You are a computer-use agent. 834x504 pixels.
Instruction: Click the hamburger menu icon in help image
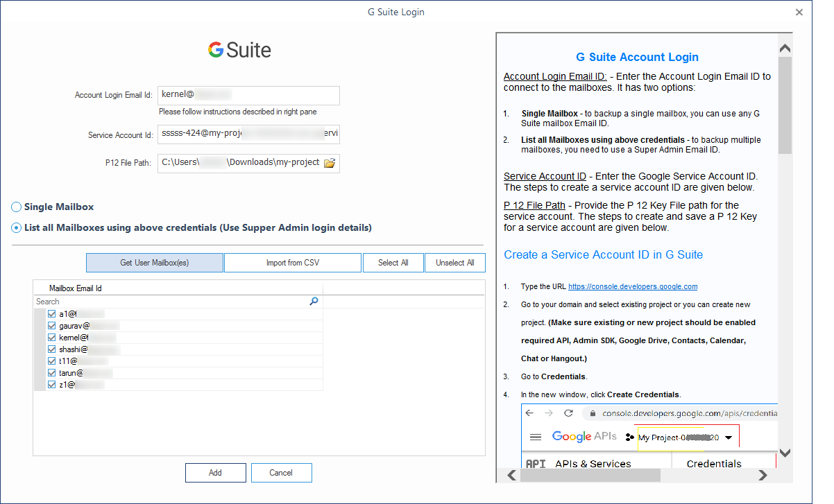pyautogui.click(x=535, y=437)
